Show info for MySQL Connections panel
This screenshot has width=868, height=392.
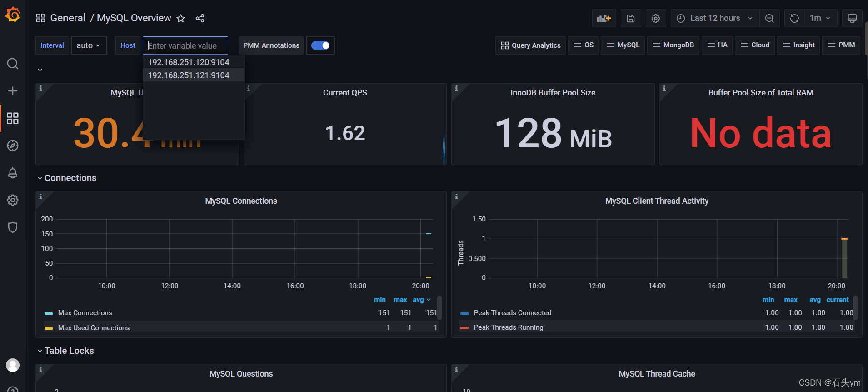pyautogui.click(x=40, y=196)
